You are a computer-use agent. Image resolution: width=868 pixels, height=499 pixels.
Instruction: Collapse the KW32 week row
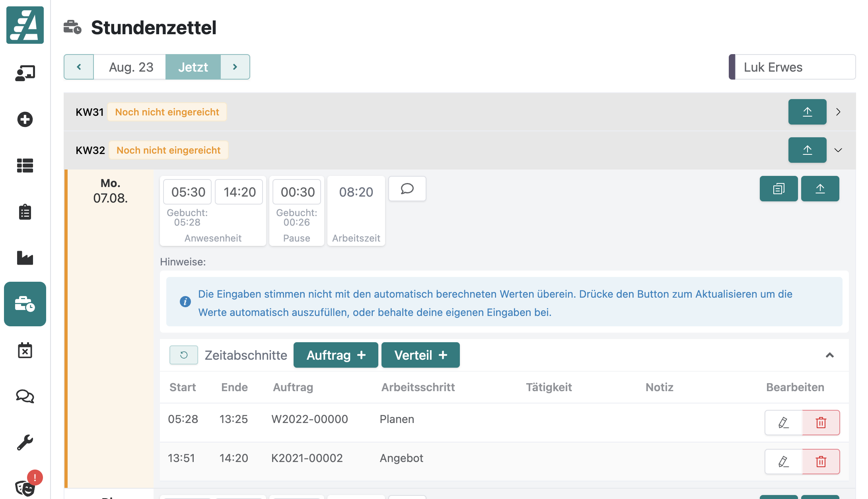[x=838, y=150]
